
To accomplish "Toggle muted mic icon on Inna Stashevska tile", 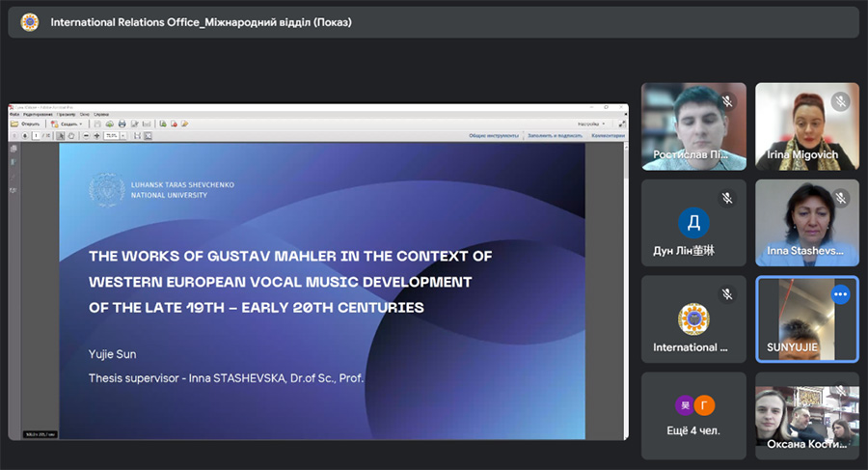I will 840,198.
